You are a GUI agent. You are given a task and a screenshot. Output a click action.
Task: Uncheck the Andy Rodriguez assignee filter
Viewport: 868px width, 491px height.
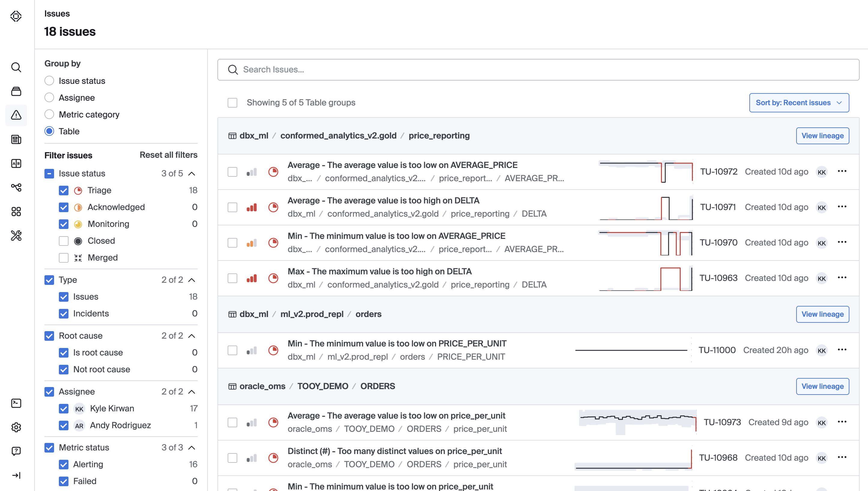64,425
